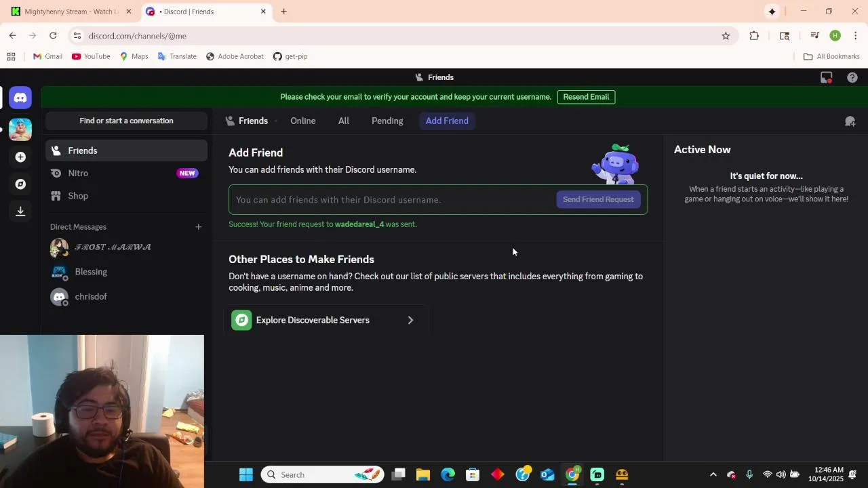Image resolution: width=868 pixels, height=488 pixels.
Task: Open Discover servers compass icon
Action: (20, 184)
